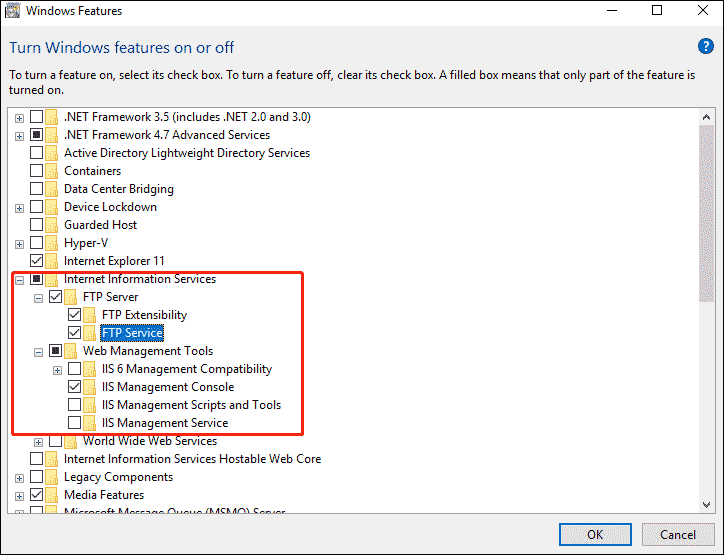Toggle Internet Information Services checkbox
This screenshot has height=555, width=724.
(36, 278)
